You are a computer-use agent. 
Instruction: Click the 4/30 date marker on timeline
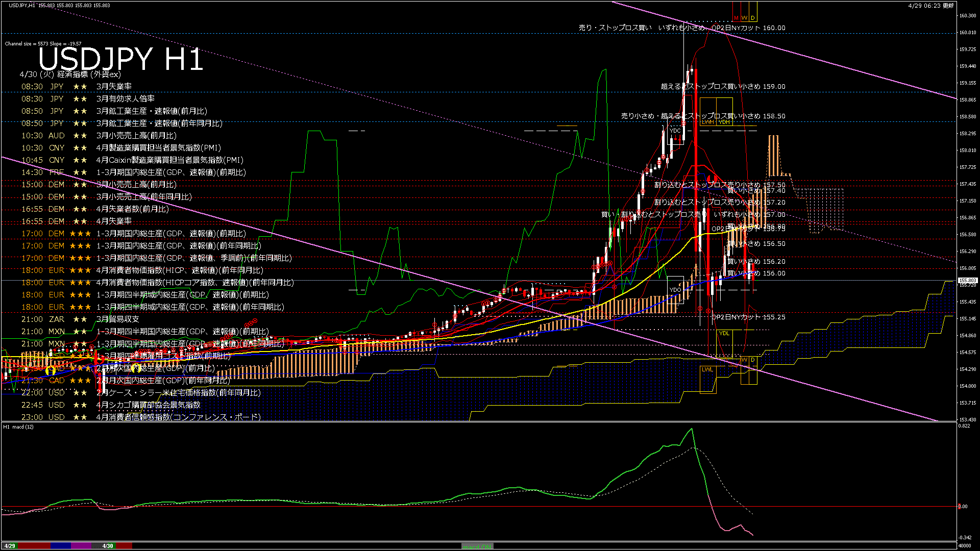pyautogui.click(x=108, y=546)
